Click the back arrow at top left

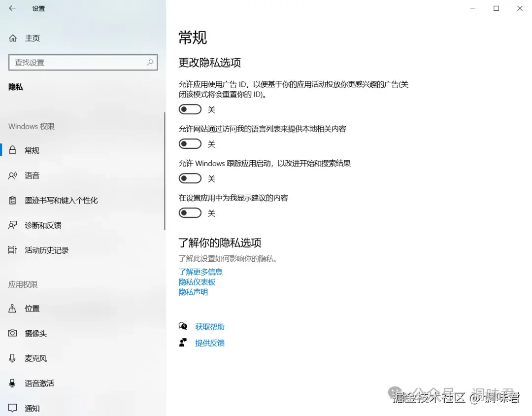coord(11,8)
